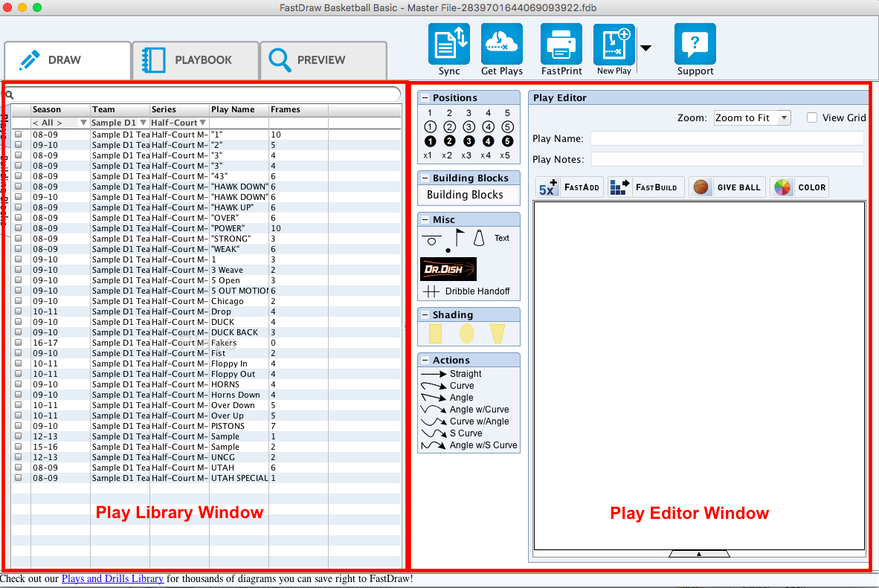Image resolution: width=879 pixels, height=588 pixels.
Task: Select the Straight action line
Action: [451, 374]
